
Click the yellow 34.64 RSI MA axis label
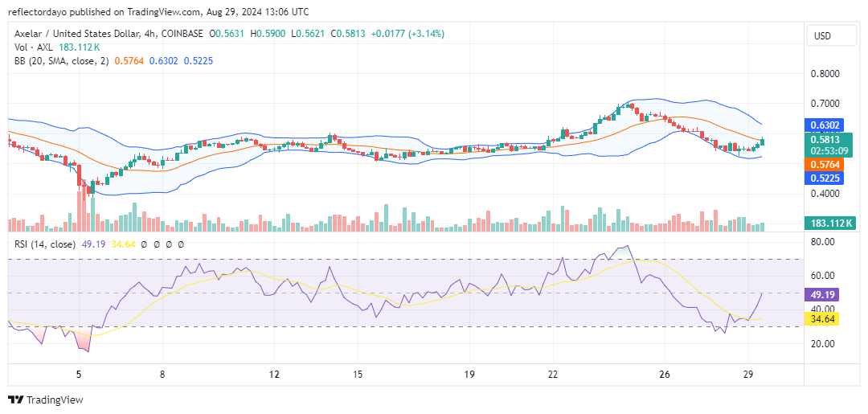point(821,318)
